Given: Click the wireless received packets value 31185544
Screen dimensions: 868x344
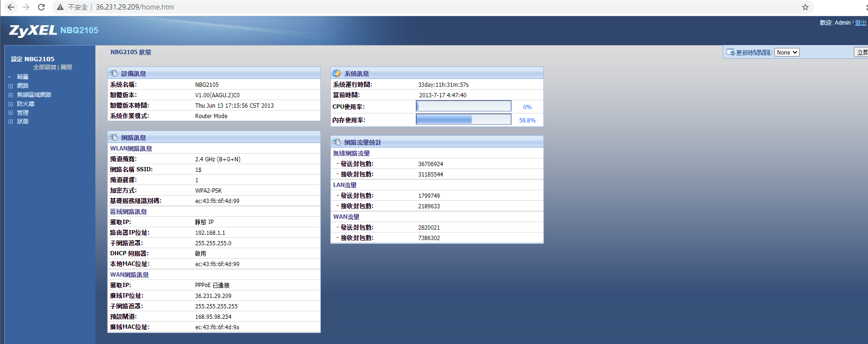Looking at the screenshot, I should tap(430, 175).
